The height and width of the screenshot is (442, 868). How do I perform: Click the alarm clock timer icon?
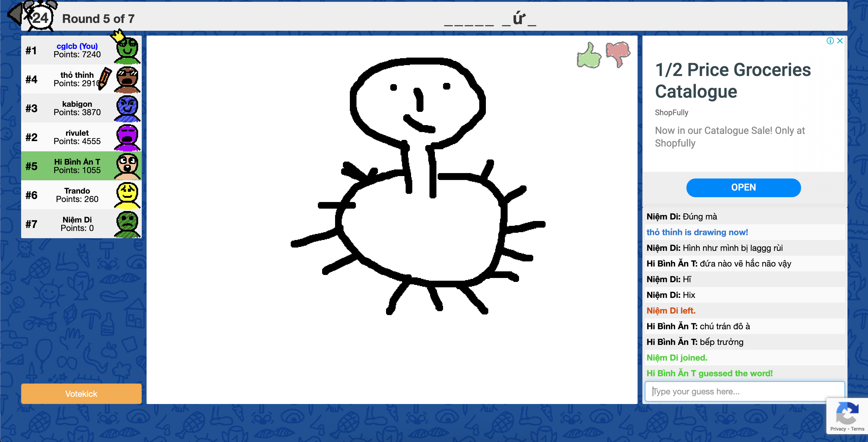41,17
